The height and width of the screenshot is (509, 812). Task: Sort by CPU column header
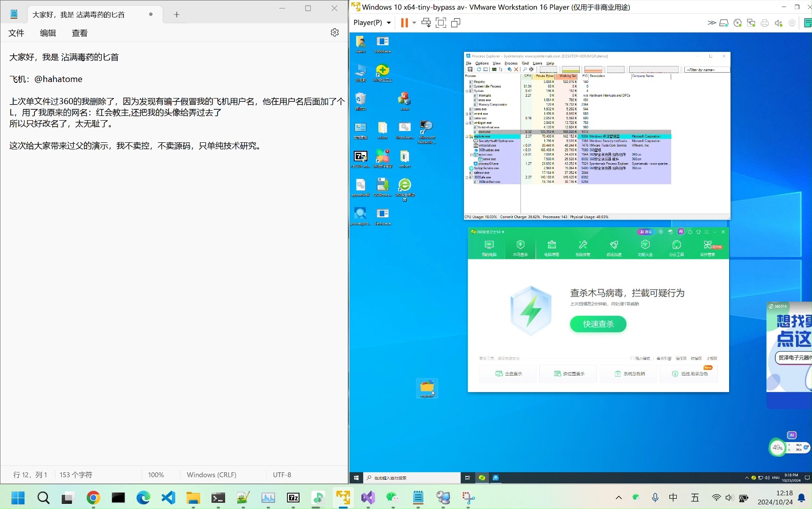pyautogui.click(x=527, y=76)
